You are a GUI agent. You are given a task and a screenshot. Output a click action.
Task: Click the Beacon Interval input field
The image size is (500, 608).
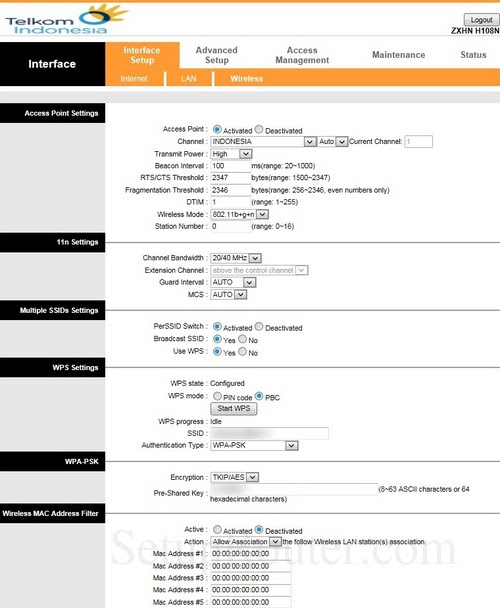click(230, 166)
